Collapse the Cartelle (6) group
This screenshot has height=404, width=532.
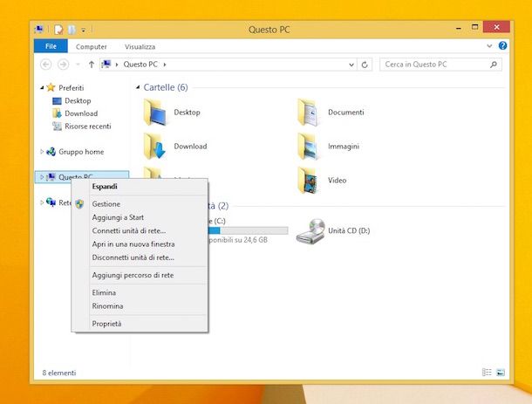(x=138, y=87)
